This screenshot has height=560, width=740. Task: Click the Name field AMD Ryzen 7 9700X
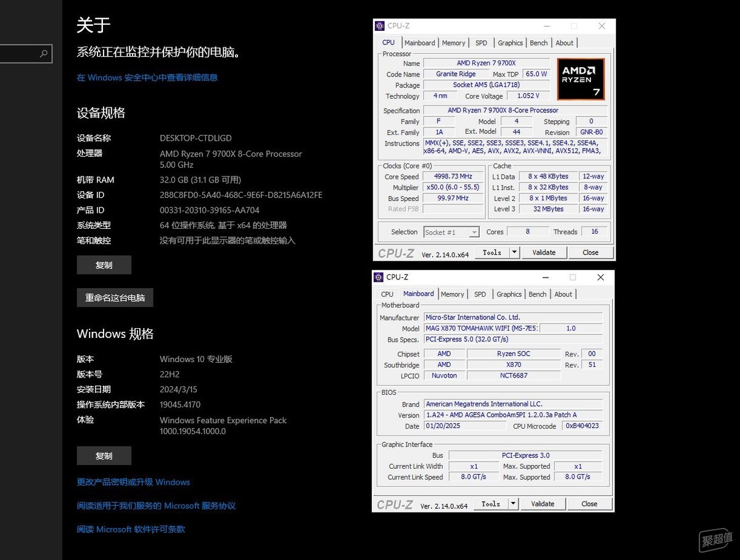click(x=487, y=63)
